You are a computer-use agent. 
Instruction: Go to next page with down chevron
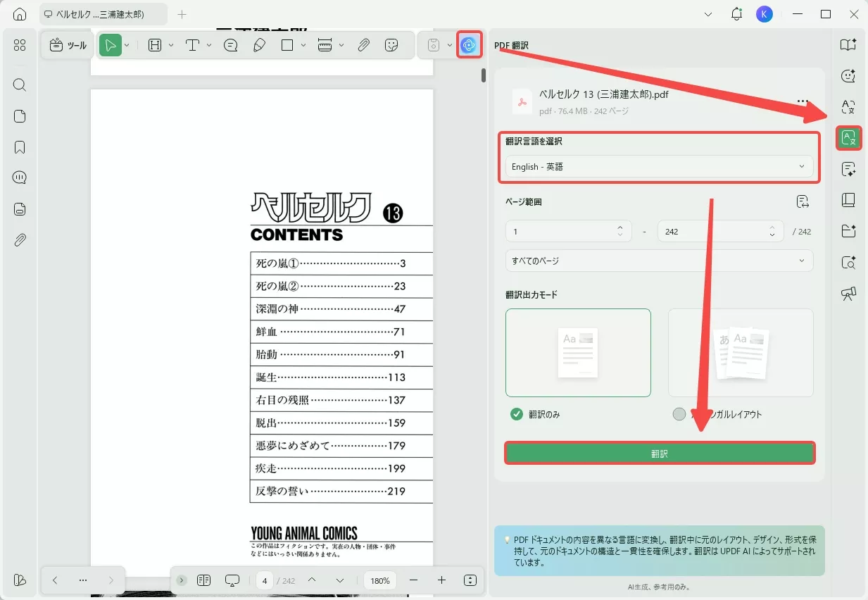pos(340,580)
